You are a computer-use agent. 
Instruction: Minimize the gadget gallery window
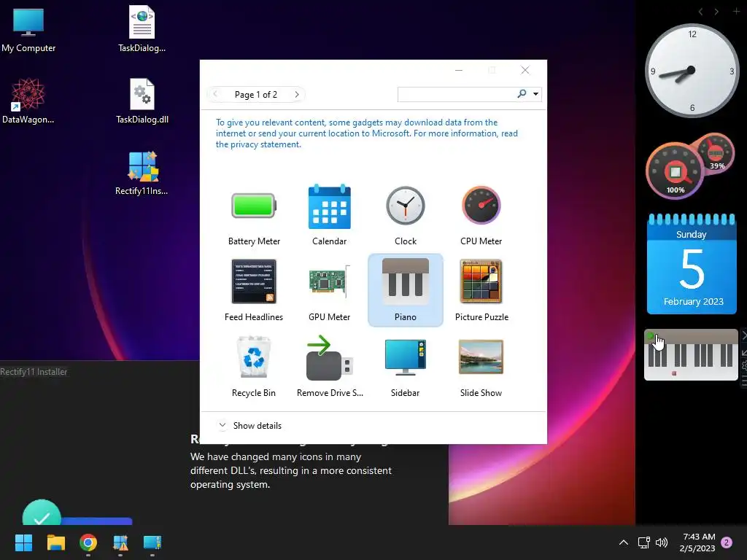coord(459,71)
